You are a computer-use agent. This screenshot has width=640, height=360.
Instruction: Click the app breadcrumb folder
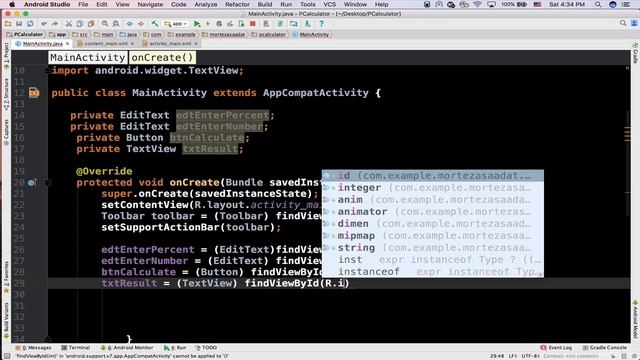58,34
